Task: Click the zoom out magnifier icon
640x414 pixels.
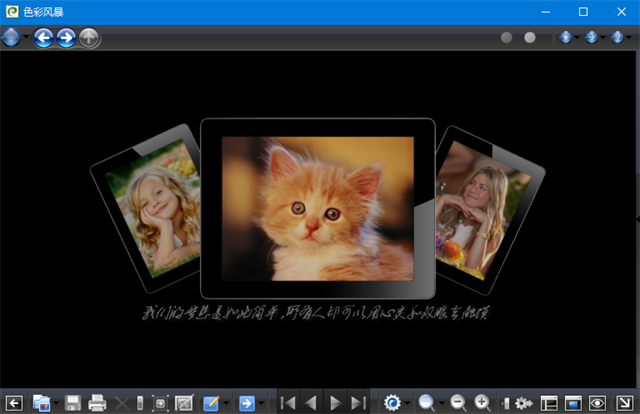Action: pyautogui.click(x=458, y=403)
